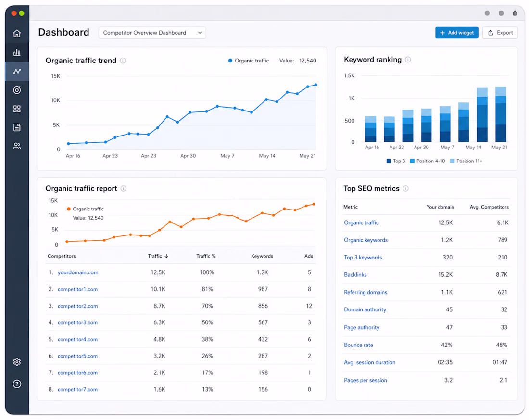529x420 pixels.
Task: Click the Top 3 legend swatch
Action: coord(389,161)
